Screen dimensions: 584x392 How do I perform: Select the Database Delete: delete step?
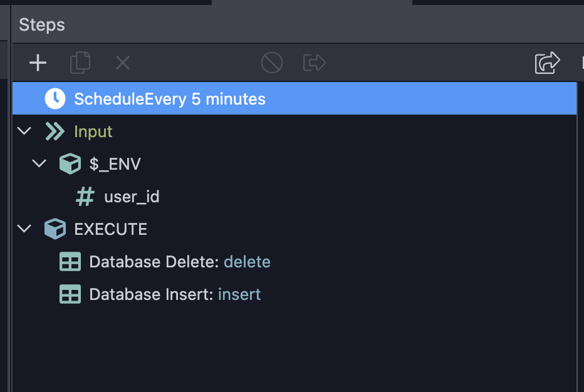(x=180, y=262)
